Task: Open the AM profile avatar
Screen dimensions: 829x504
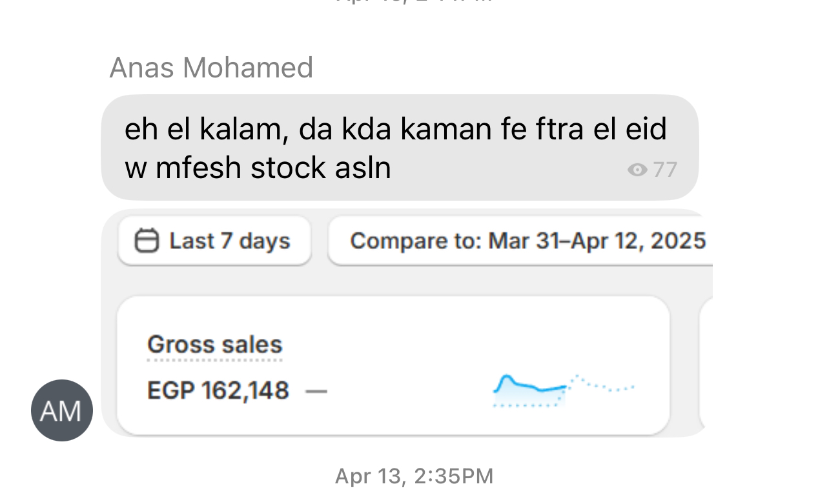Action: (x=62, y=410)
